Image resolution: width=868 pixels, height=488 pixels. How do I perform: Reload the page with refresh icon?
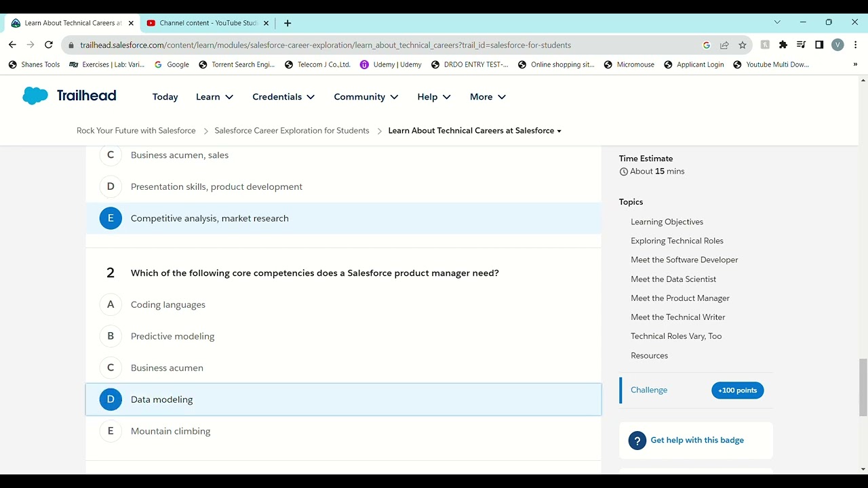pyautogui.click(x=49, y=45)
